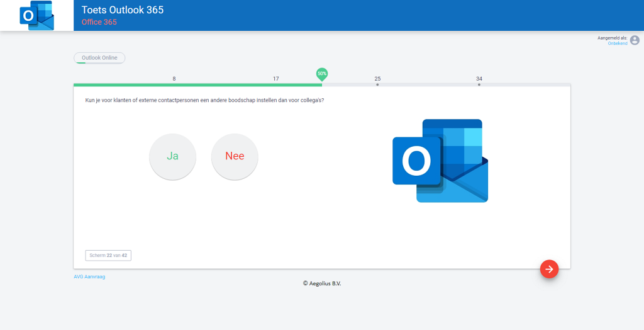Screen dimensions: 644x330
Task: Click the 50% progress marker
Action: 322,74
